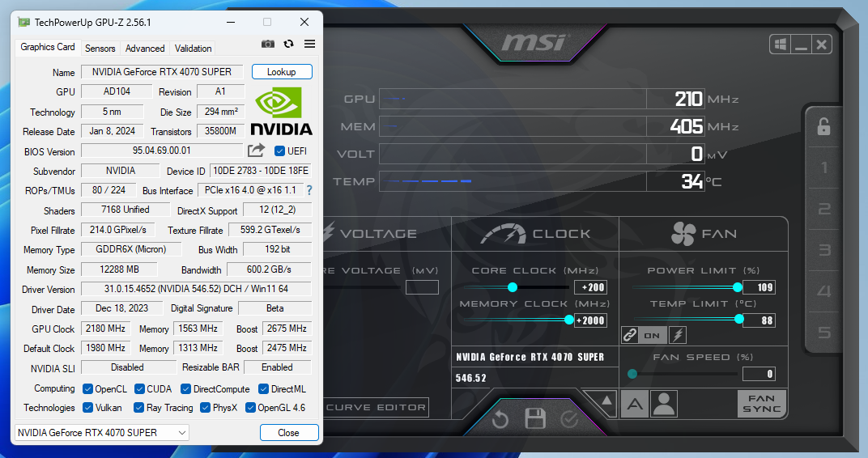Click the Fan Sync button
This screenshot has width=868, height=458.
762,404
